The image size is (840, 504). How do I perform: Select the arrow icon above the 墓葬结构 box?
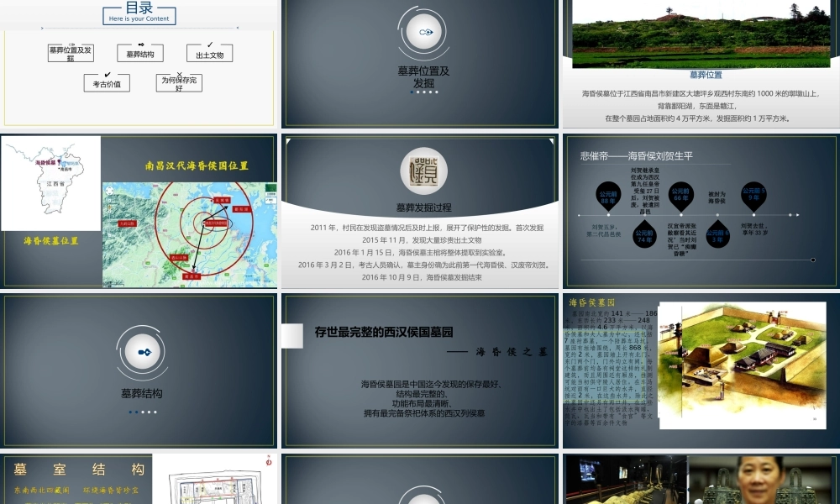140,45
